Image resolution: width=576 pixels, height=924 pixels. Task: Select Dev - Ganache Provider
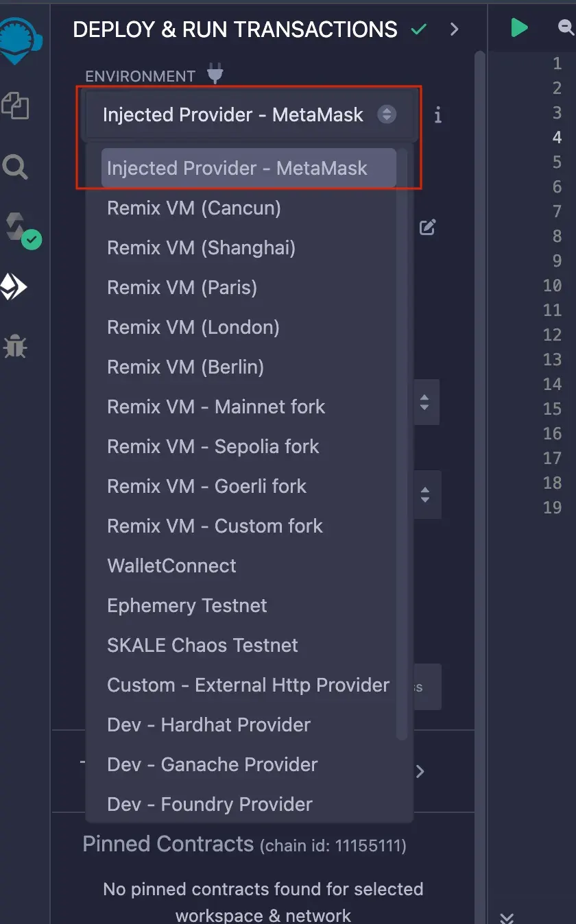point(249,764)
